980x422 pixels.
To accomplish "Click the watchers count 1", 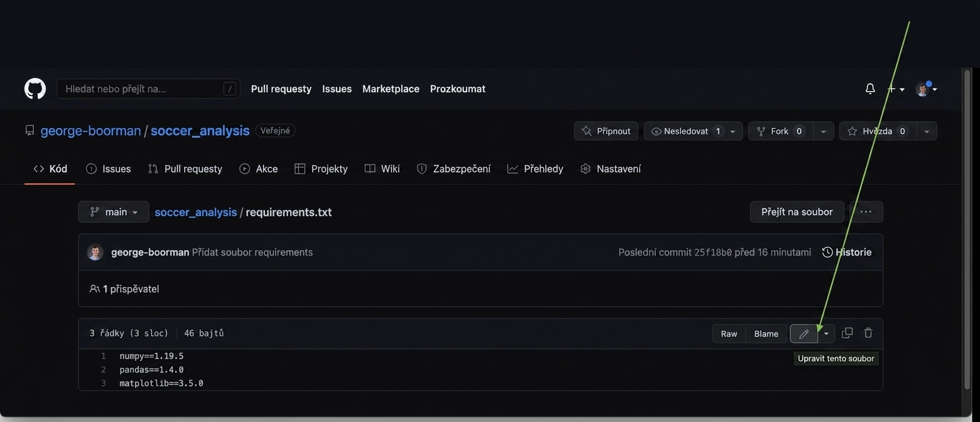I will pyautogui.click(x=718, y=131).
